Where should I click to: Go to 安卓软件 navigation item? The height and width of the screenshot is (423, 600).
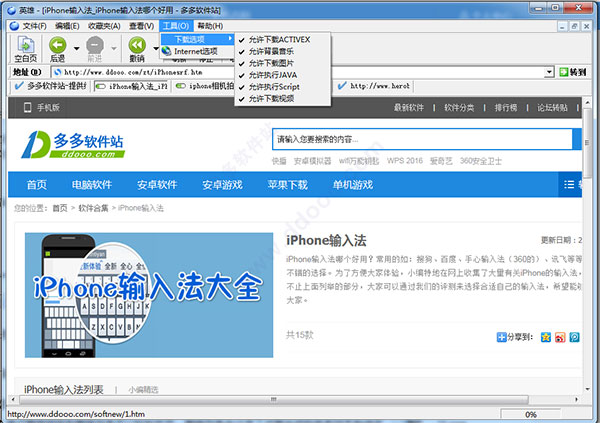coord(157,185)
